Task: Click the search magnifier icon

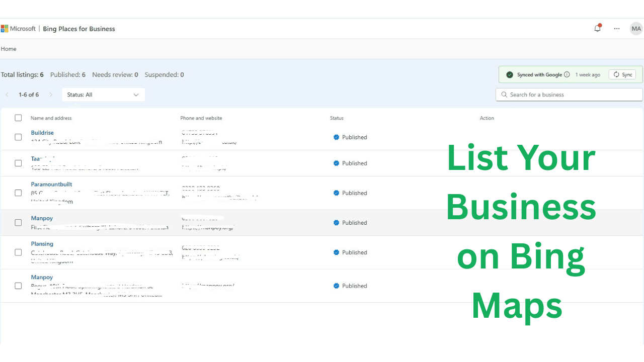Action: pos(504,95)
